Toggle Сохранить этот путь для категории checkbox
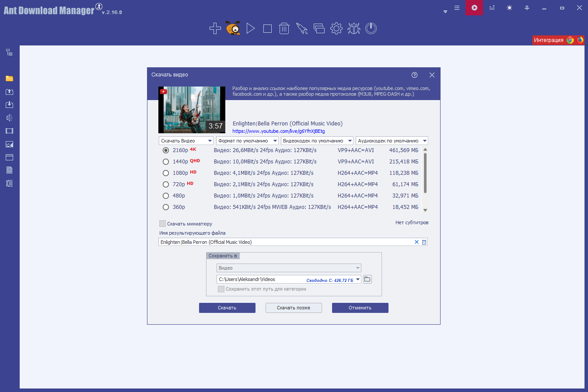The height and width of the screenshot is (392, 588). pos(221,289)
